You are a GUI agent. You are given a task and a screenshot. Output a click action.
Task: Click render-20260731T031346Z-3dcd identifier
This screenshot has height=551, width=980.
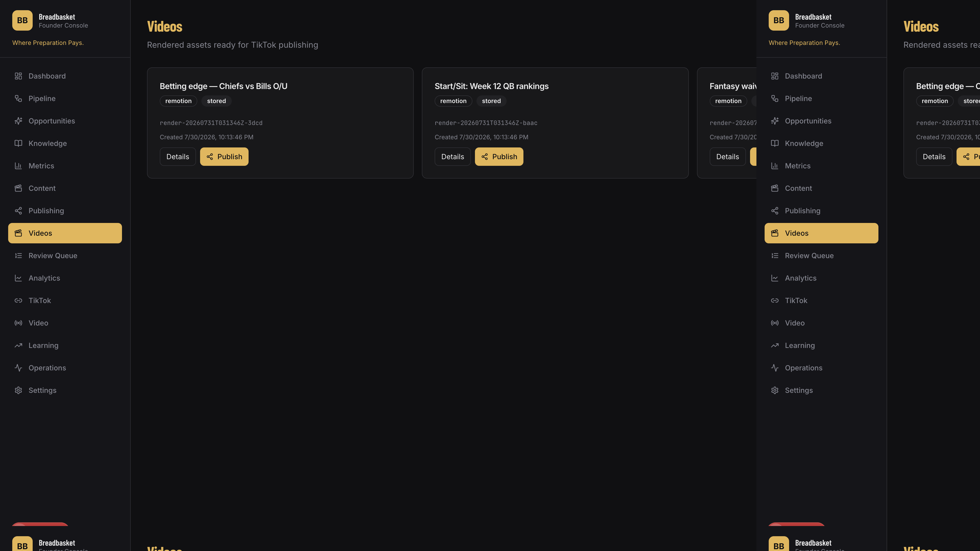(211, 123)
